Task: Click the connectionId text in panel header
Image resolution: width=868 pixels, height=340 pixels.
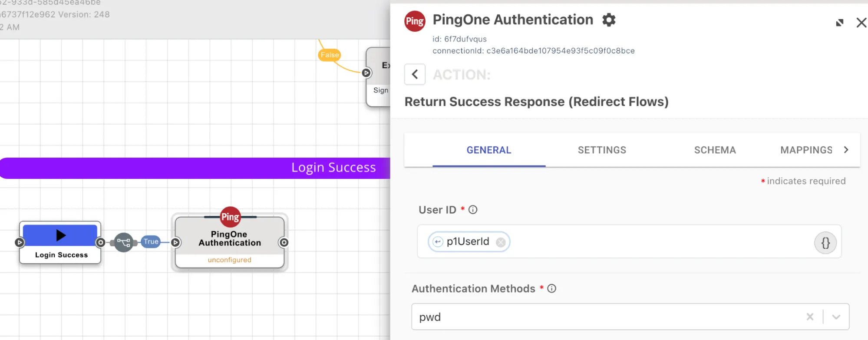Action: click(x=534, y=51)
